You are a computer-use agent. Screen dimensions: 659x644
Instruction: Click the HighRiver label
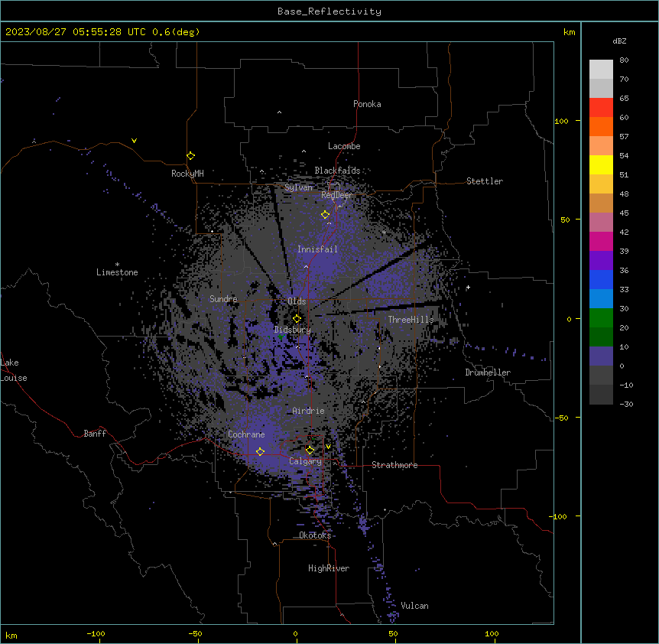(329, 568)
